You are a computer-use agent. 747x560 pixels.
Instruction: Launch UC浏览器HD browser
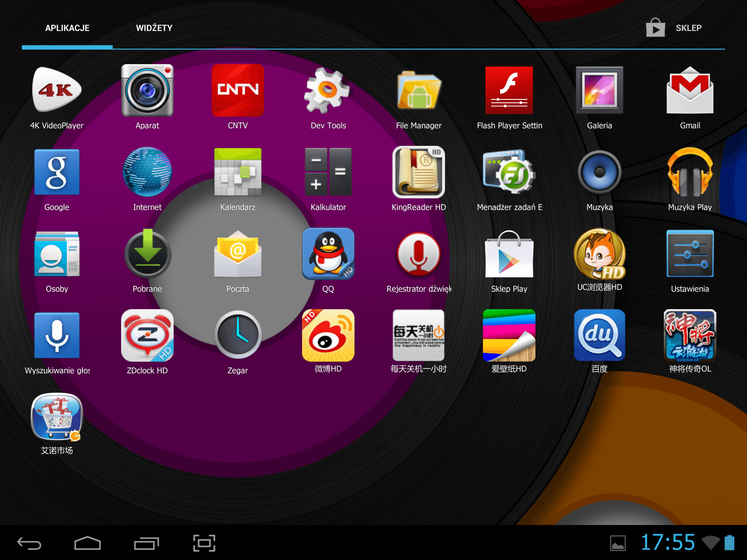tap(600, 253)
